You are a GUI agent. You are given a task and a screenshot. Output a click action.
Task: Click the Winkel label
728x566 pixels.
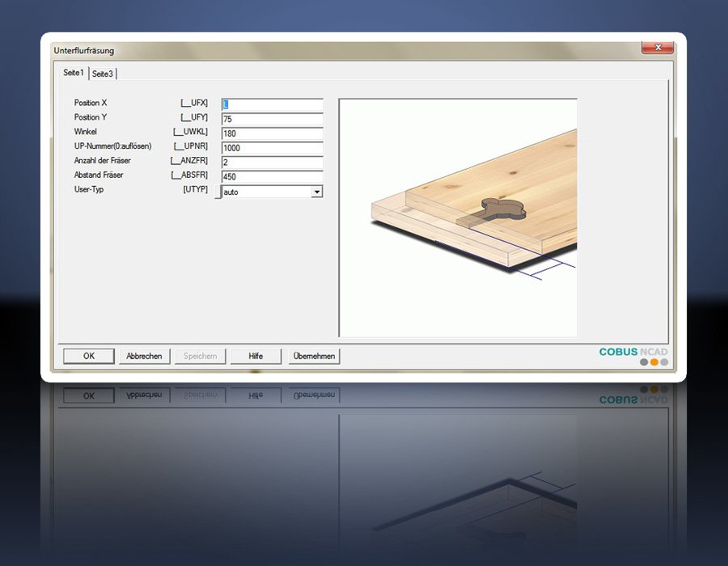tap(86, 131)
